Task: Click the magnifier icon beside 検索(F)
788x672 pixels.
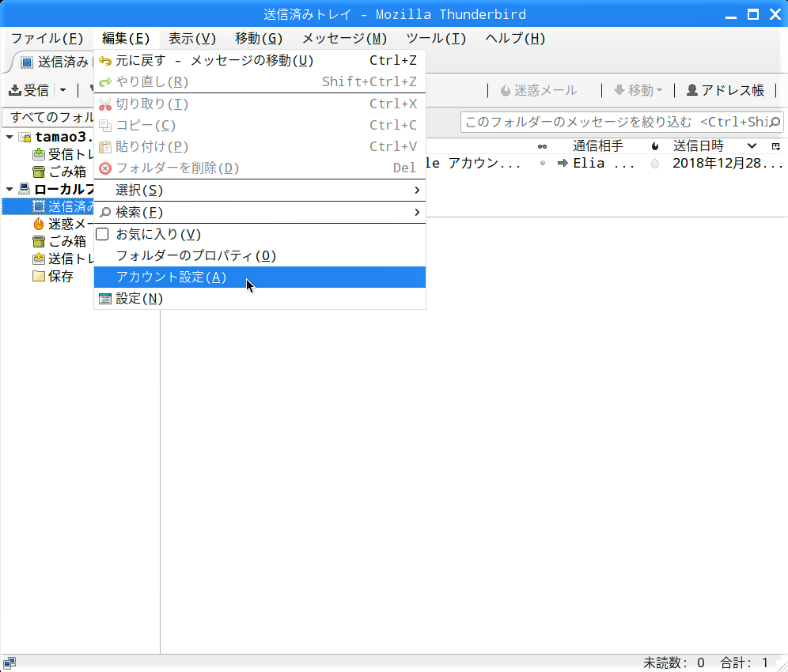Action: [105, 213]
